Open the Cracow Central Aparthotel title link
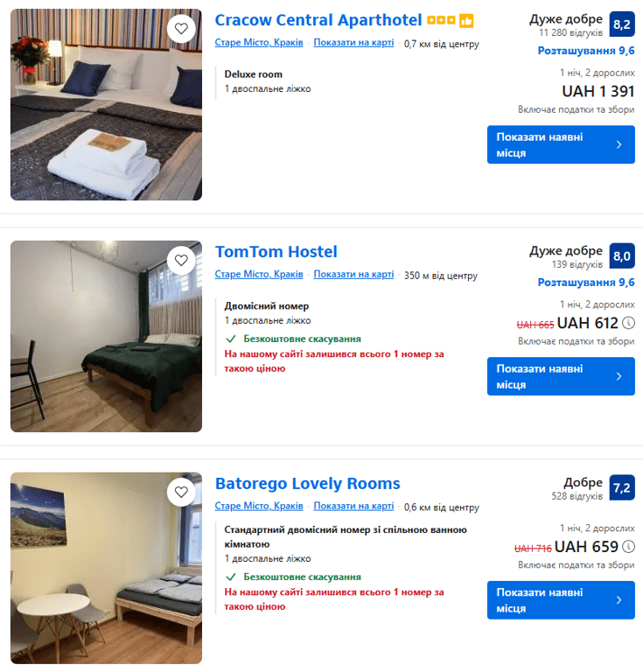The image size is (643, 672). tap(318, 20)
